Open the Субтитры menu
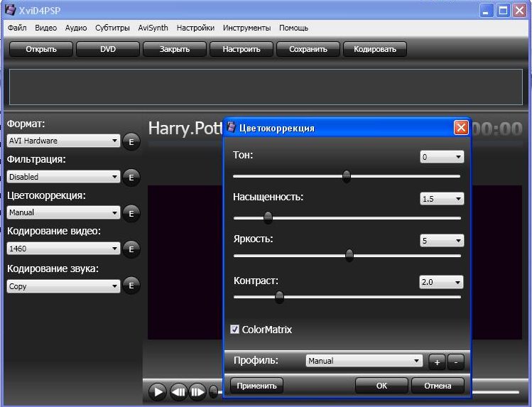The height and width of the screenshot is (407, 532). click(x=112, y=28)
